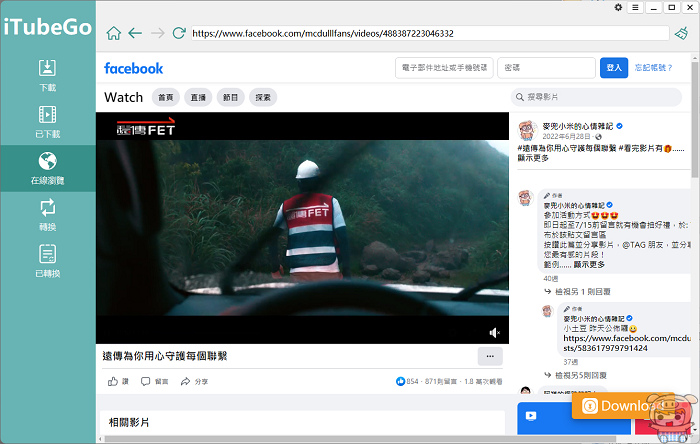Click the browser home icon
This screenshot has height=444, width=700.
point(112,33)
